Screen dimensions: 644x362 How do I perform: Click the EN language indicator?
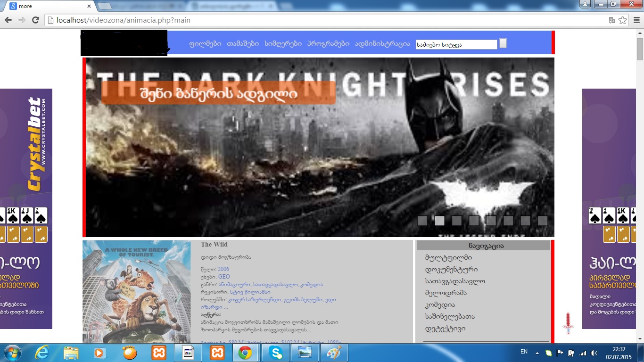click(524, 352)
